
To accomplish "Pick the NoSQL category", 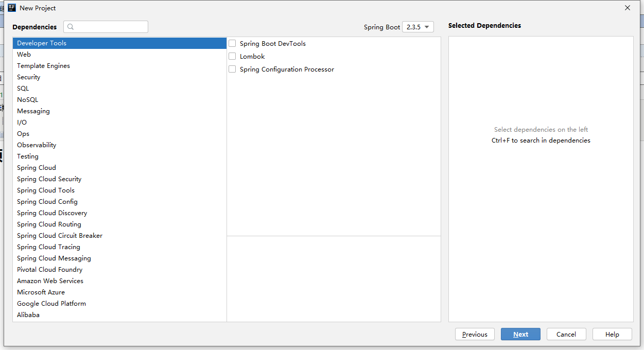I will (119, 100).
